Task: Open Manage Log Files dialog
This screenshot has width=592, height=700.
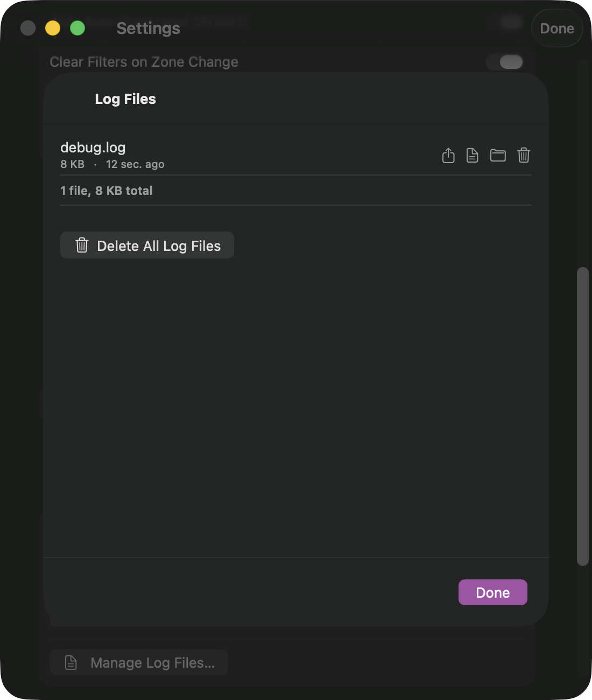Action: pos(138,663)
